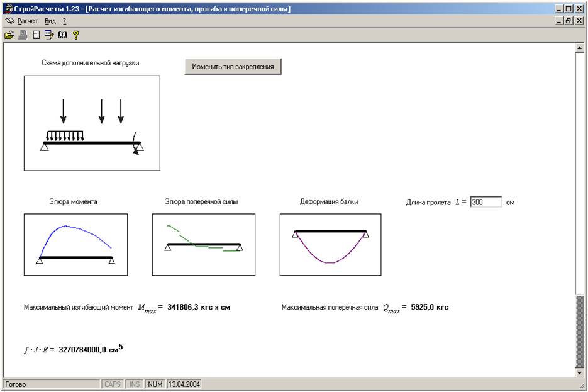Click the vertical scrollbar down arrow
The height and width of the screenshot is (392, 588).
pos(579,372)
